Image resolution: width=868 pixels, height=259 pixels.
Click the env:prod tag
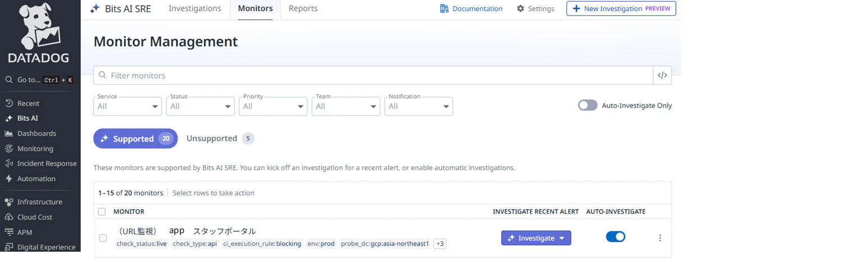tap(321, 244)
